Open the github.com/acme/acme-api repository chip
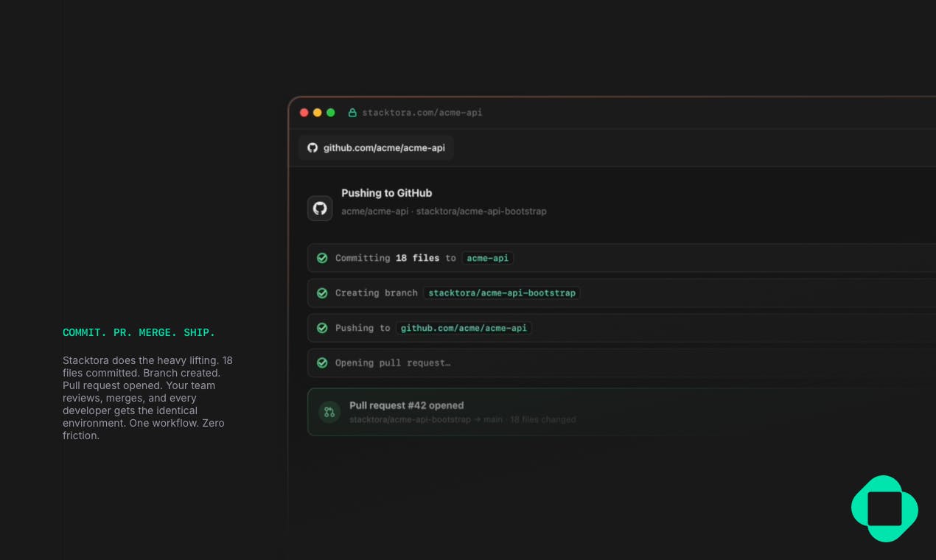Image resolution: width=936 pixels, height=560 pixels. (x=376, y=147)
